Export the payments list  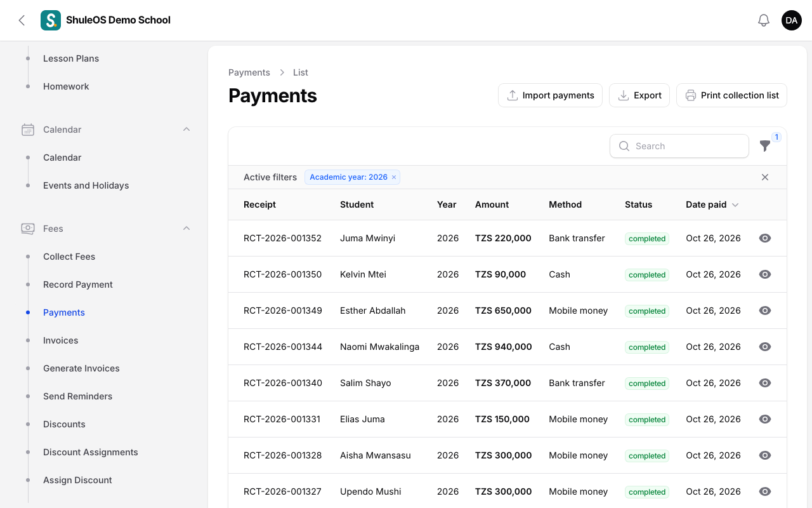[x=639, y=95]
